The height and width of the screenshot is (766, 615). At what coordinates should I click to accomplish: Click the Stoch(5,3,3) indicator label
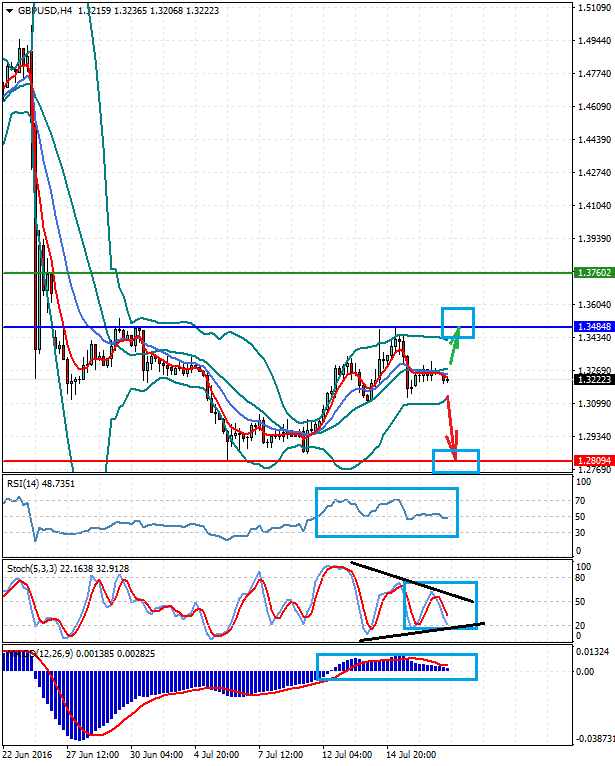tap(38, 569)
